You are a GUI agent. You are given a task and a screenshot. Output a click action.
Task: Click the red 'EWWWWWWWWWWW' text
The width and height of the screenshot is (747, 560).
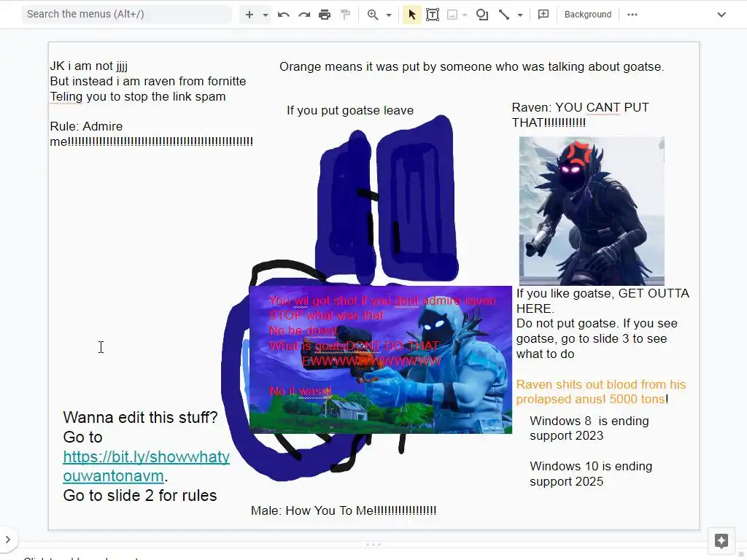371,362
